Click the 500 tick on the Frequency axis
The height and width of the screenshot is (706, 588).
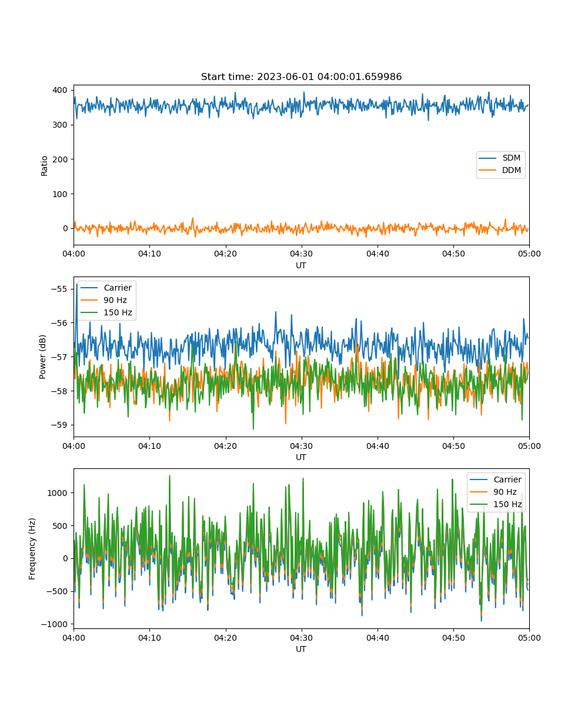coord(62,526)
